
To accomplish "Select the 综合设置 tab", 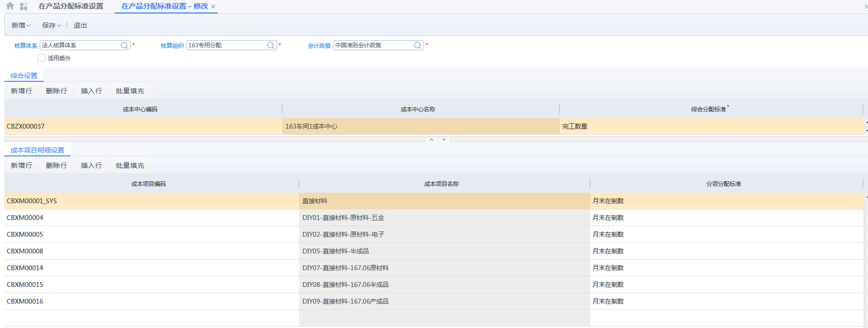I will 24,76.
